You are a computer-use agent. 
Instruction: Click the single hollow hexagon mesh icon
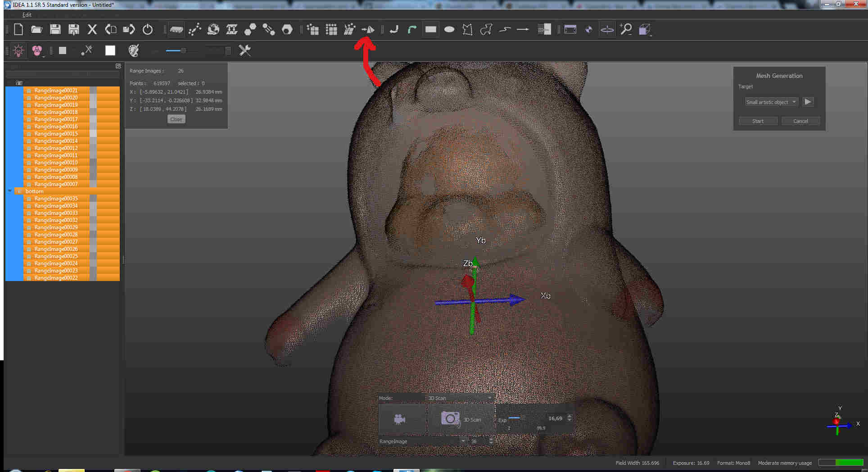[287, 30]
